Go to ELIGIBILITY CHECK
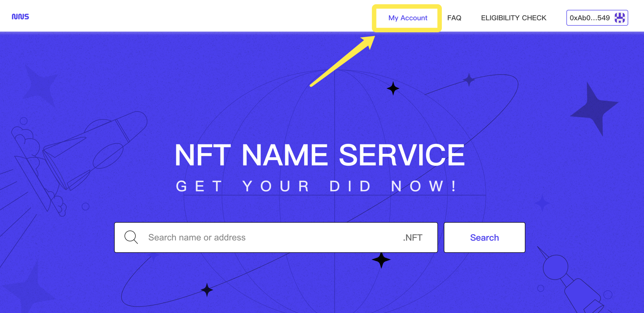 point(513,18)
